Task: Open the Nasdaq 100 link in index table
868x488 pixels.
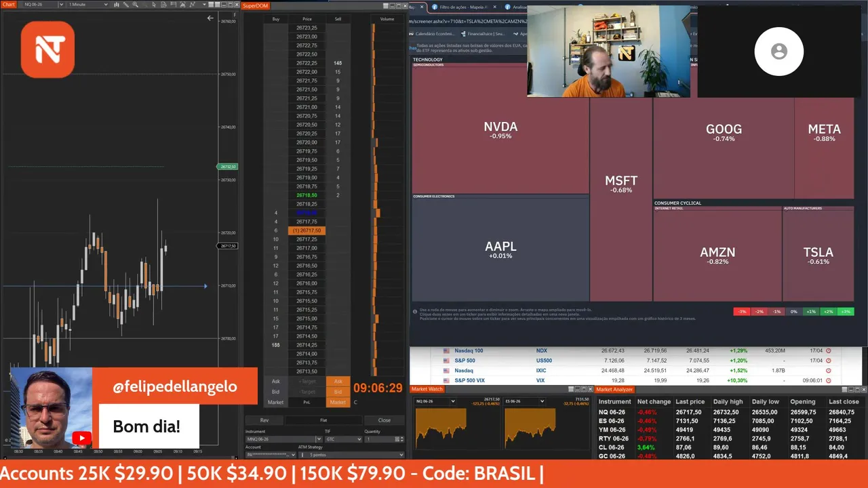Action: coord(469,350)
